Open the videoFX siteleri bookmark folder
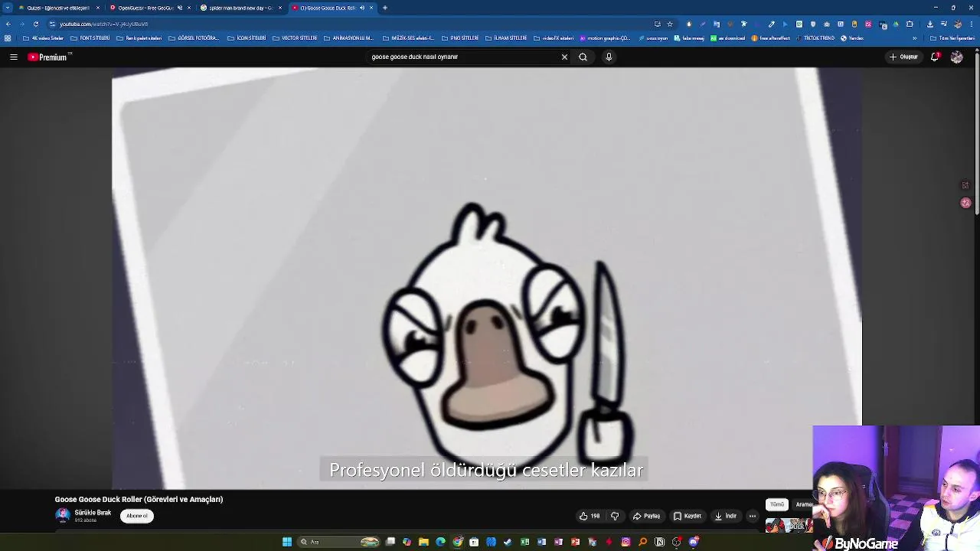The image size is (980, 551). click(x=554, y=38)
